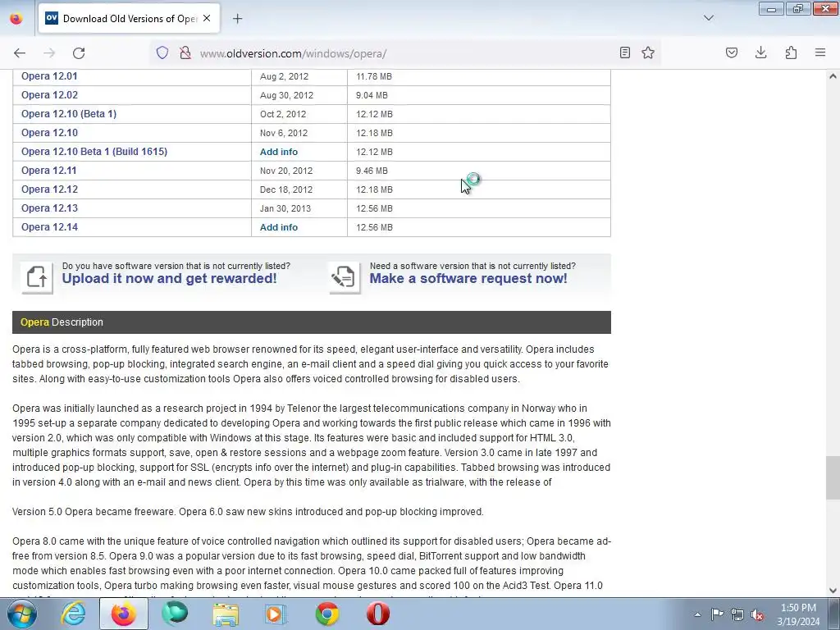Open tracking protection shield icon
840x630 pixels.
click(x=162, y=52)
